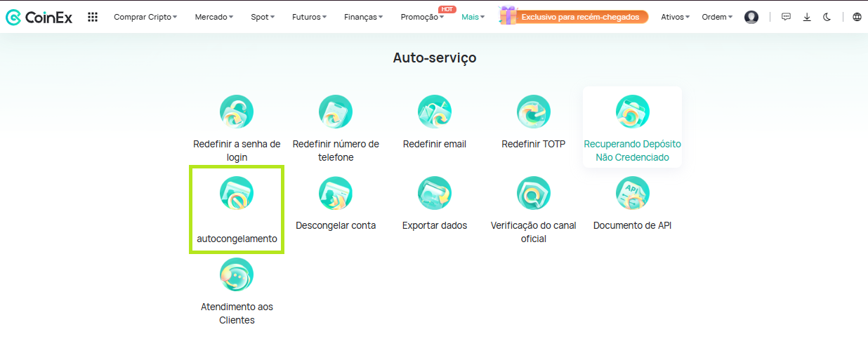The image size is (868, 353).
Task: Expand the Promoção dropdown
Action: pos(422,17)
